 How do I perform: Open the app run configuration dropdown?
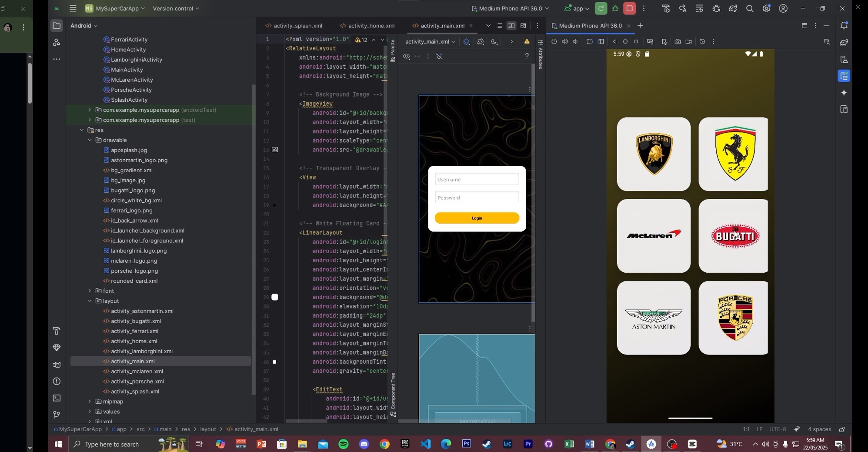click(577, 8)
